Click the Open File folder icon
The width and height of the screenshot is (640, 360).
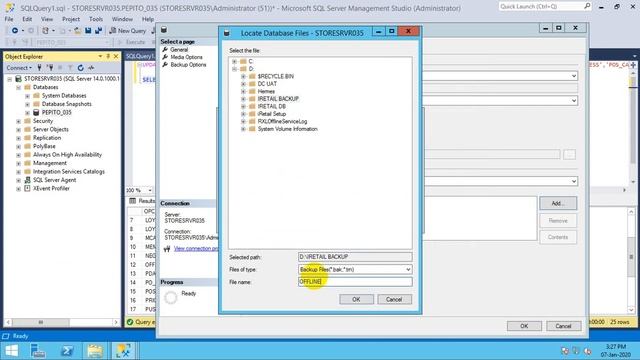tap(77, 31)
